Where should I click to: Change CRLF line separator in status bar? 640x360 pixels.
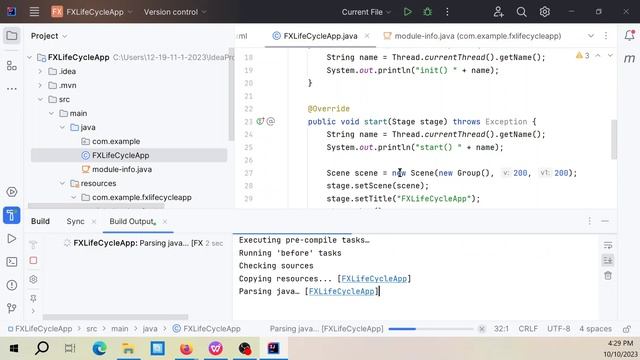coord(528,329)
